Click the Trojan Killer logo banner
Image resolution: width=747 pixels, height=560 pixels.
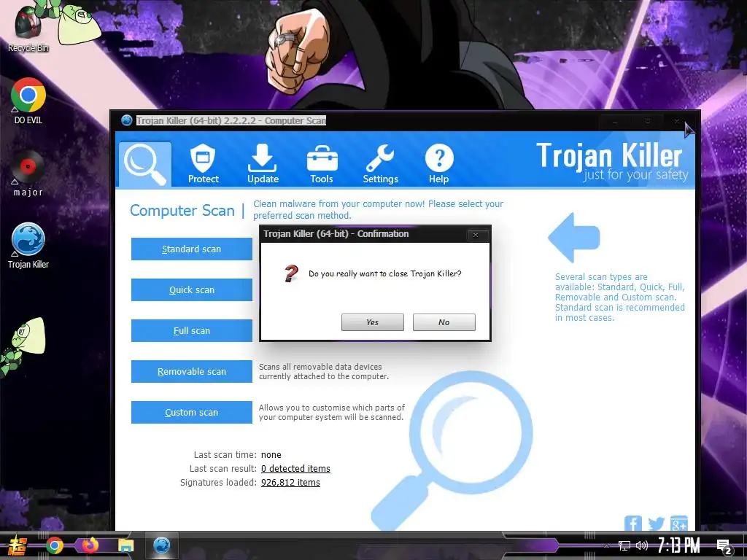click(x=612, y=162)
